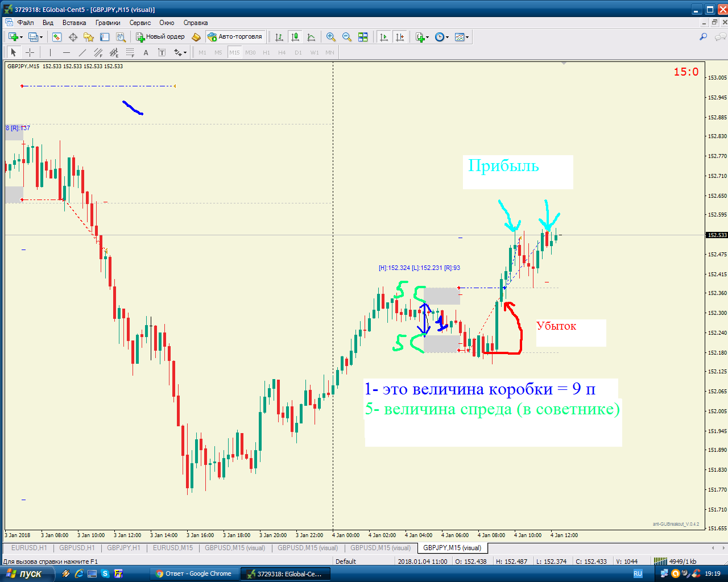This screenshot has width=728, height=582.
Task: Switch to Ответ - Google Chrome taskbar window
Action: click(x=194, y=573)
